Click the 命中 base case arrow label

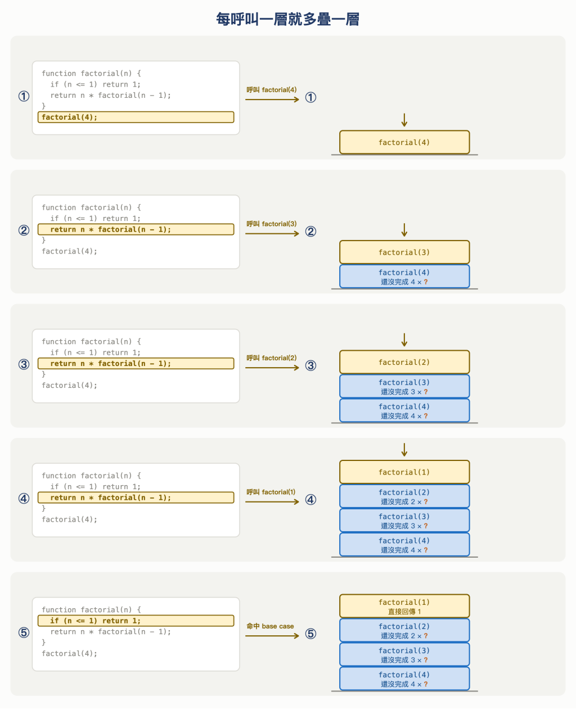270,626
